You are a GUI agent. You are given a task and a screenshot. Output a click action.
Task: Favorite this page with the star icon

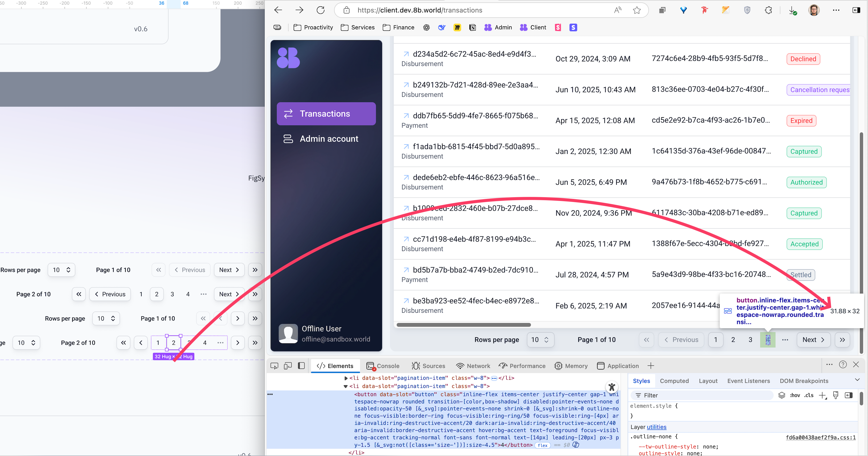(x=636, y=10)
